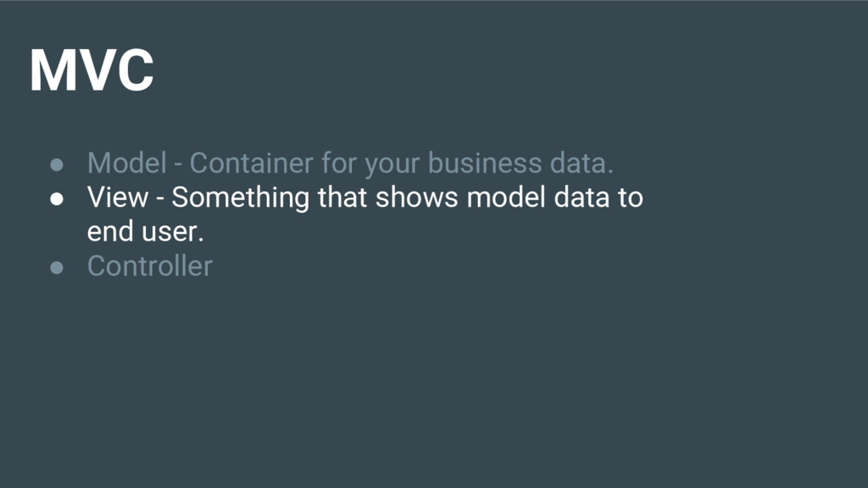Click the word to ending View's first line
Image resolution: width=868 pixels, height=488 pixels.
point(631,197)
